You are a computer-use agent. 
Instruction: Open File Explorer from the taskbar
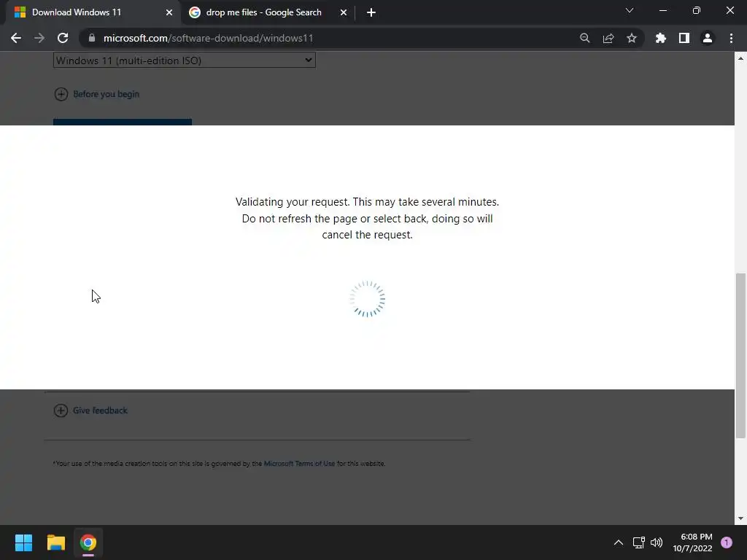tap(55, 542)
